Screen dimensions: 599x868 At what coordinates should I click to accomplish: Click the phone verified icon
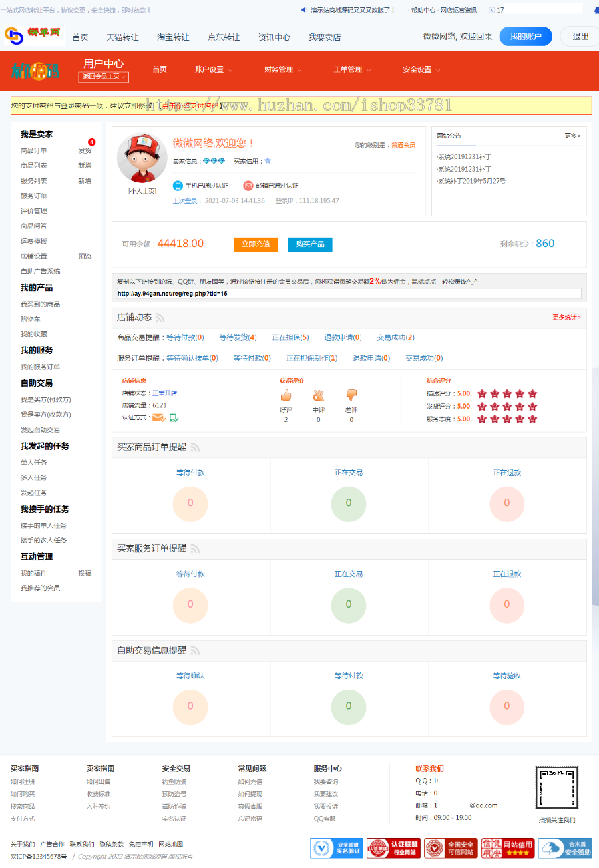point(178,186)
